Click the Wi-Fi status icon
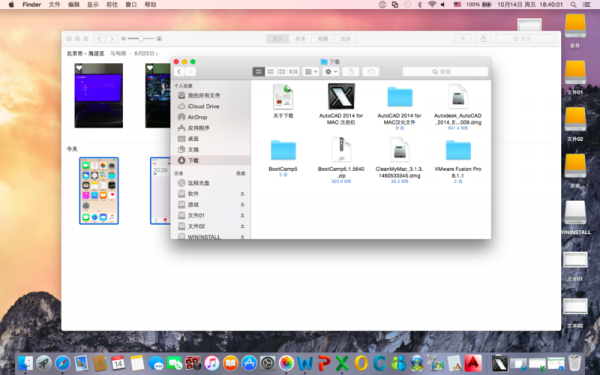The height and width of the screenshot is (375, 600). [432, 5]
